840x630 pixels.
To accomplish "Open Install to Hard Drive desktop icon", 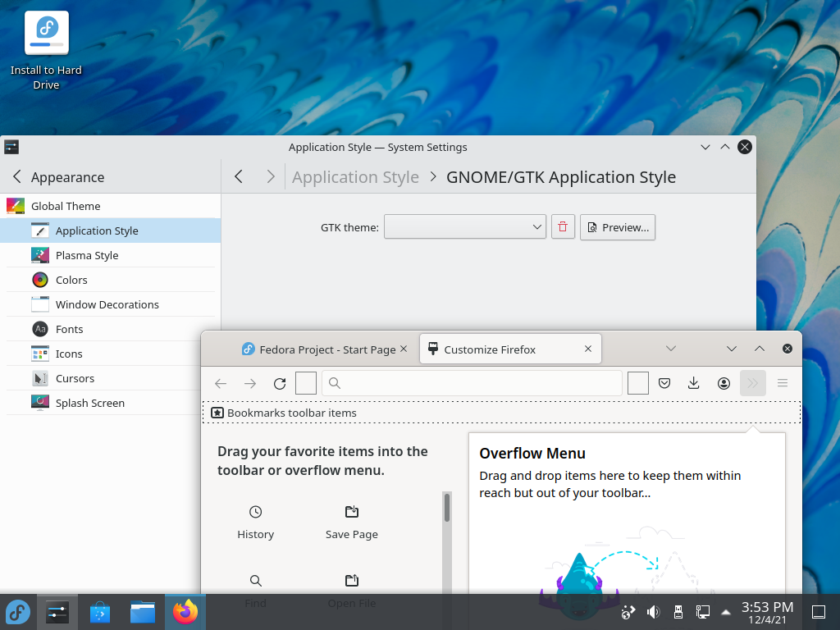I will pyautogui.click(x=47, y=50).
